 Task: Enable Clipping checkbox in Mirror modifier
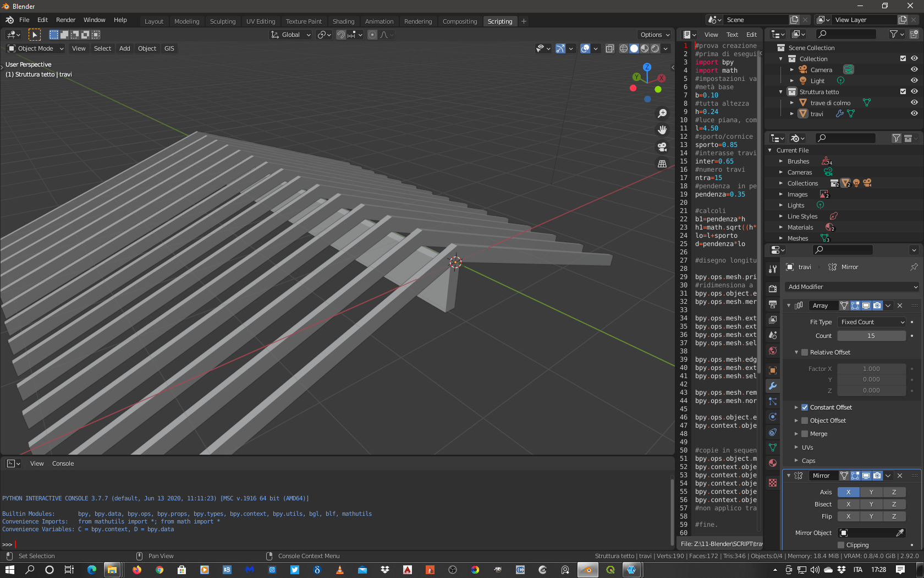point(840,545)
